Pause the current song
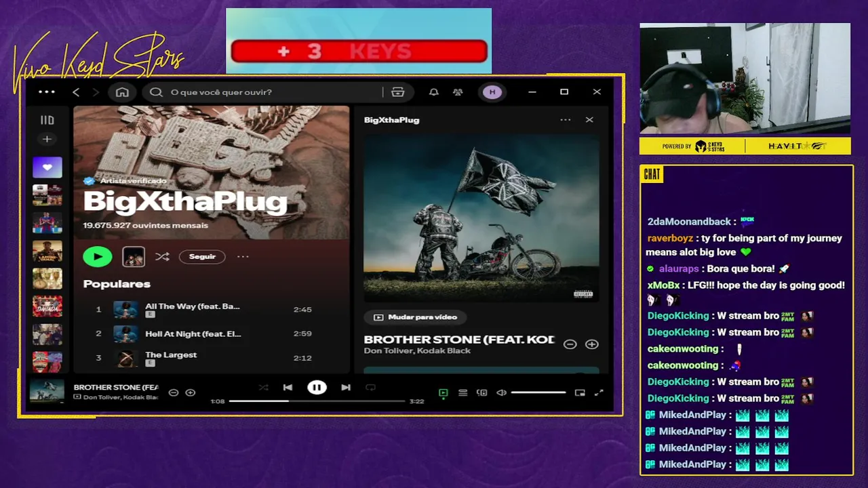 pyautogui.click(x=317, y=387)
